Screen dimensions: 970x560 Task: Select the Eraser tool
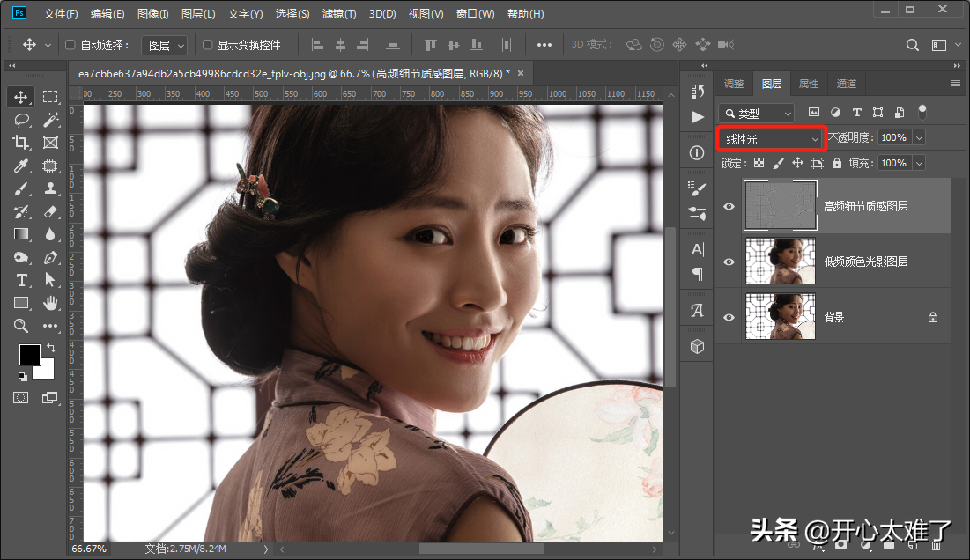(x=50, y=211)
